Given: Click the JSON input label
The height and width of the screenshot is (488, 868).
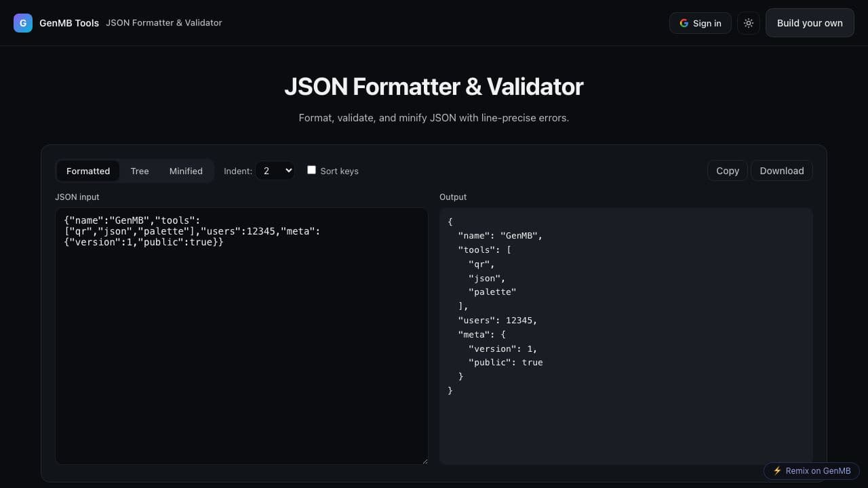Looking at the screenshot, I should tap(77, 197).
